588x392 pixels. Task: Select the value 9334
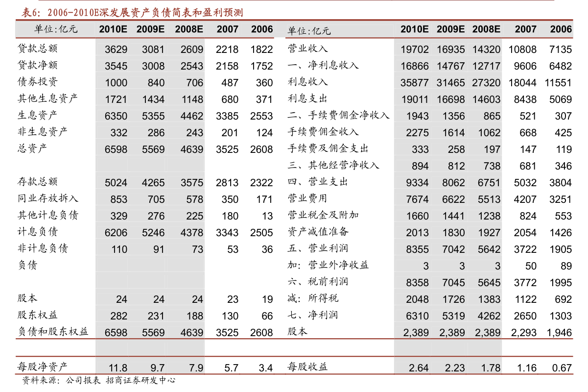coord(417,183)
